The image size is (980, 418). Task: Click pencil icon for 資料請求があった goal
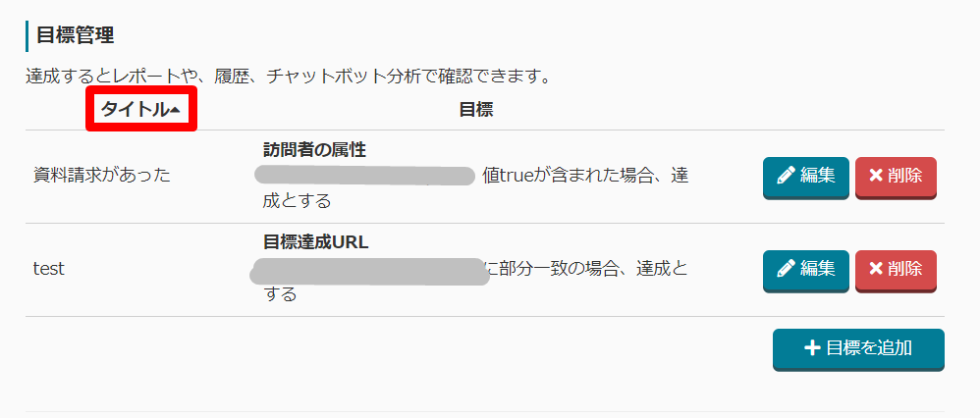tap(786, 177)
